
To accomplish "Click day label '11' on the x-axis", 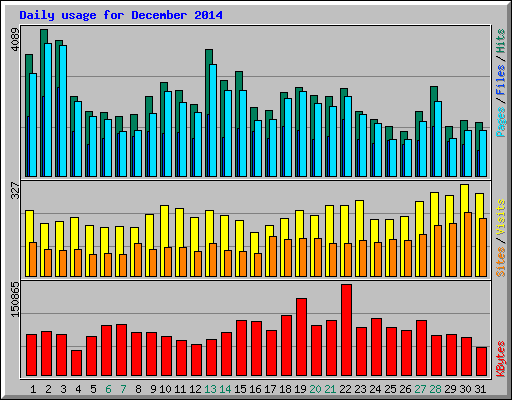I will pyautogui.click(x=180, y=389).
